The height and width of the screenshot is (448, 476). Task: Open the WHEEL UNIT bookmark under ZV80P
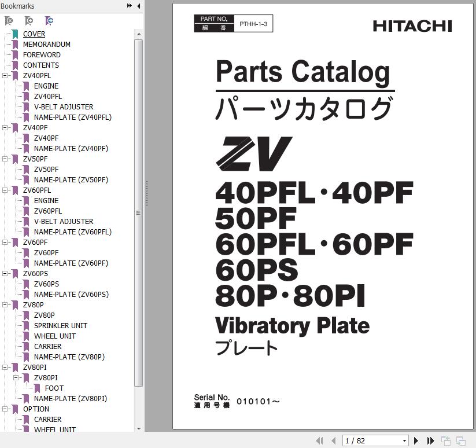(55, 336)
